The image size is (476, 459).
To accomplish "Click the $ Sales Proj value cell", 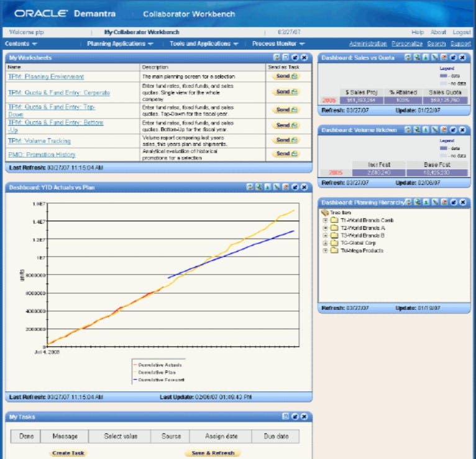I will pos(360,100).
